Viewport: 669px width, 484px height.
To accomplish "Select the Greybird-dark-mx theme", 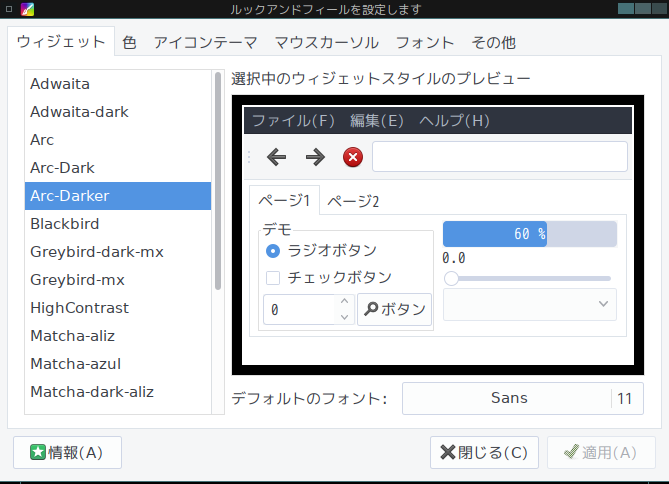I will click(118, 252).
